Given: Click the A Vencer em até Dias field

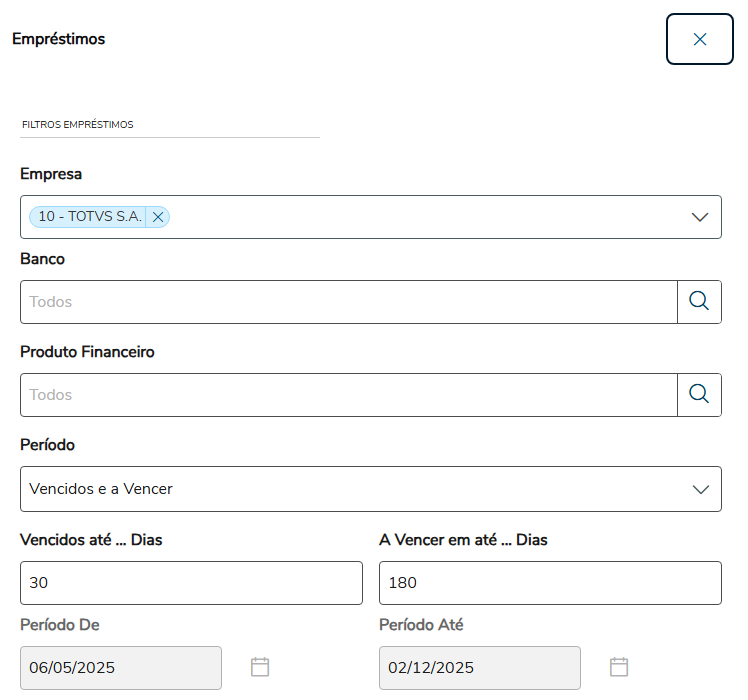Looking at the screenshot, I should pyautogui.click(x=550, y=583).
